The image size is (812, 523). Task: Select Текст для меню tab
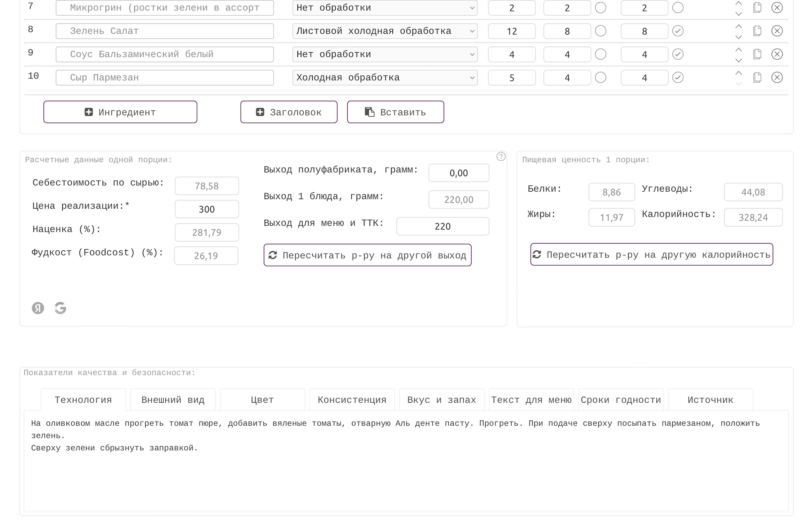[531, 400]
